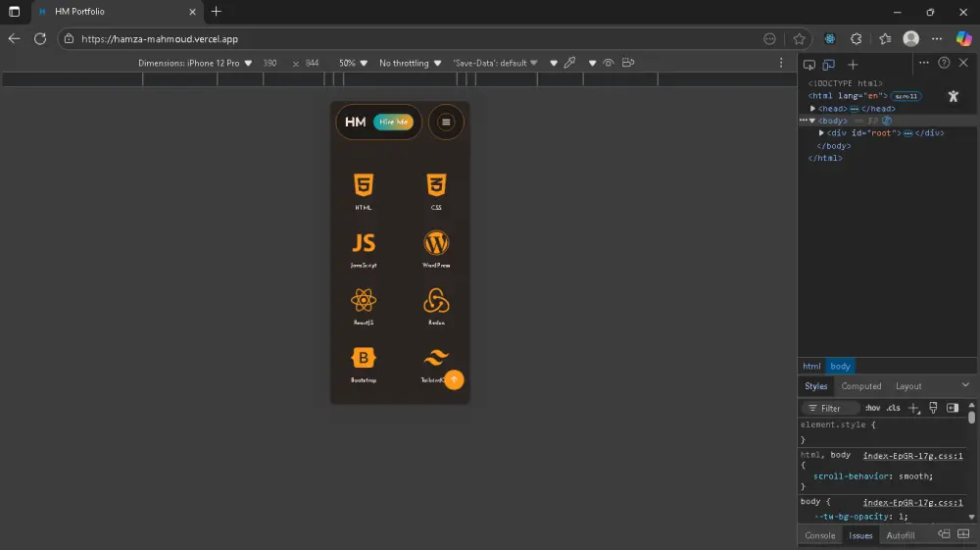This screenshot has height=550, width=980.
Task: Click the scroll-behavior property name
Action: click(852, 476)
